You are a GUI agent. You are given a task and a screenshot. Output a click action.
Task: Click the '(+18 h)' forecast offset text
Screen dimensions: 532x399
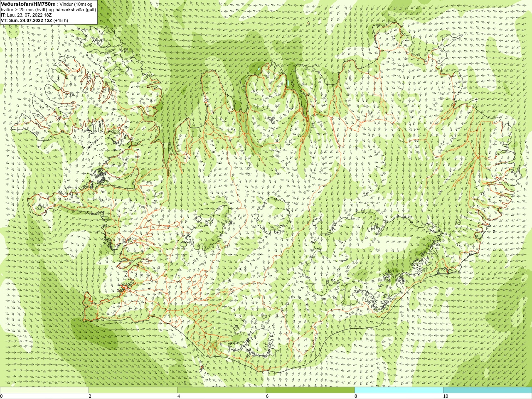pos(61,20)
